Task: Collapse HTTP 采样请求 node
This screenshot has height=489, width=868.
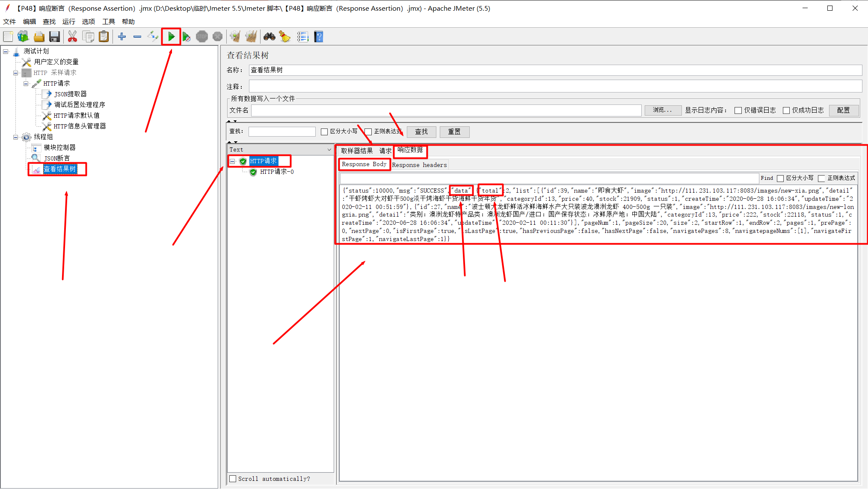Action: tap(16, 73)
